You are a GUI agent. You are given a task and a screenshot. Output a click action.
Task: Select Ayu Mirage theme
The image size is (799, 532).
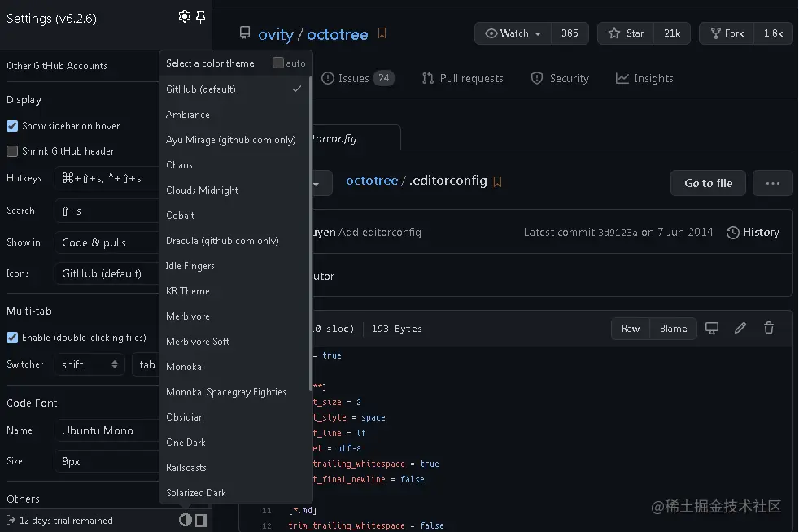pos(234,140)
